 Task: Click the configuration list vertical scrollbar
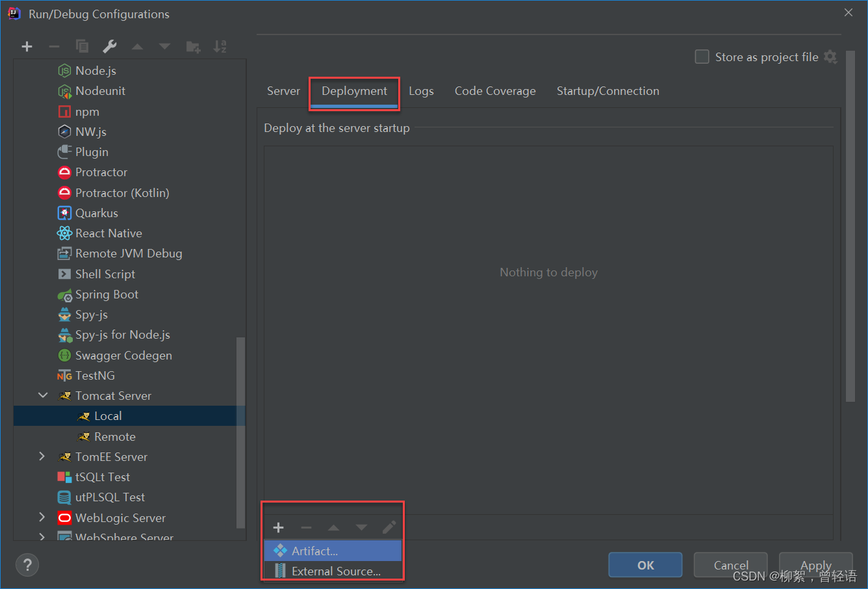[x=240, y=432]
